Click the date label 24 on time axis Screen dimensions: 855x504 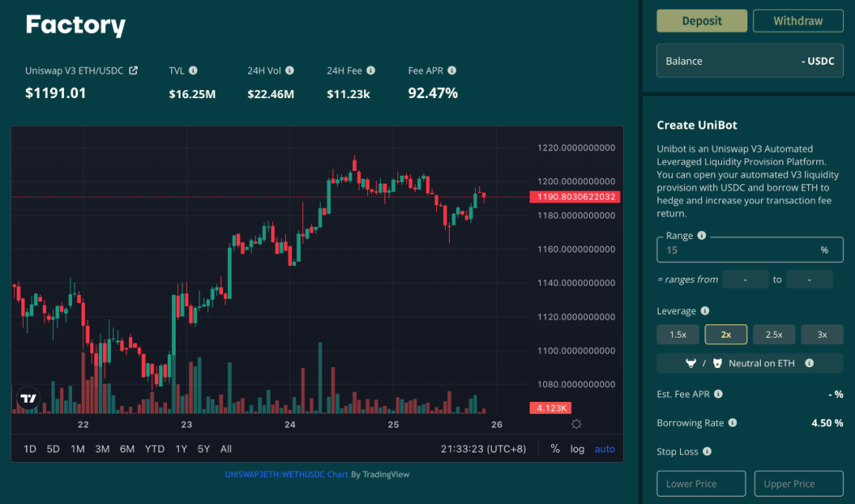pos(290,424)
